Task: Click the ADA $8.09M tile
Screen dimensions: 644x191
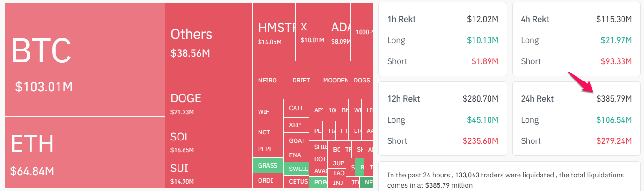Action: pyautogui.click(x=339, y=33)
